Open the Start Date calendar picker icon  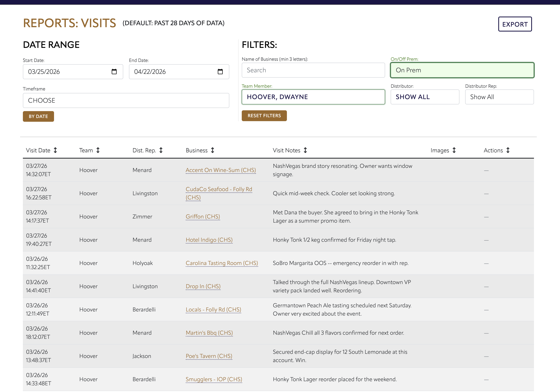[114, 72]
